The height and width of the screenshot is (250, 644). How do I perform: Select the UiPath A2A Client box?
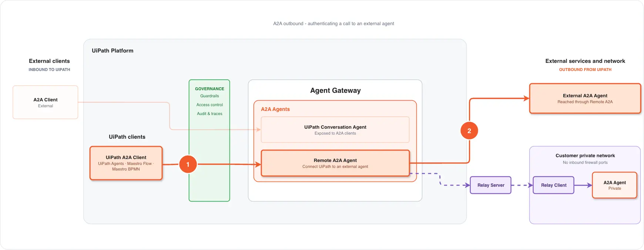(x=126, y=163)
